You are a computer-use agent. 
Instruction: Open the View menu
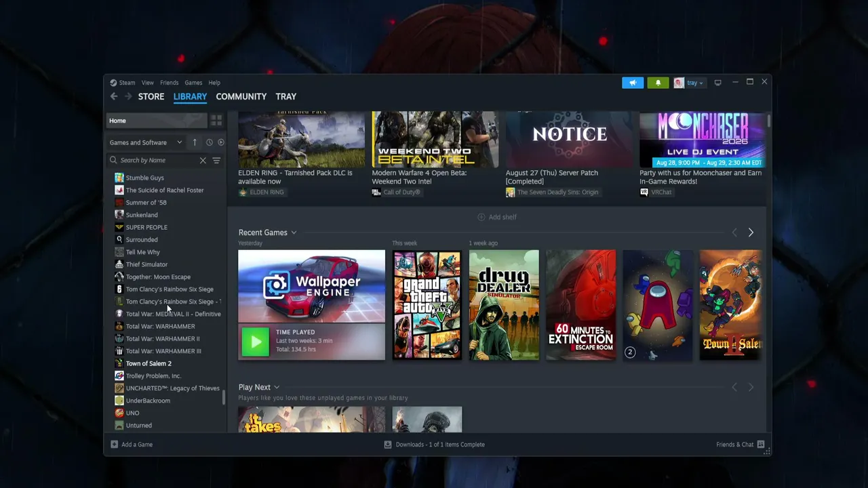click(147, 83)
